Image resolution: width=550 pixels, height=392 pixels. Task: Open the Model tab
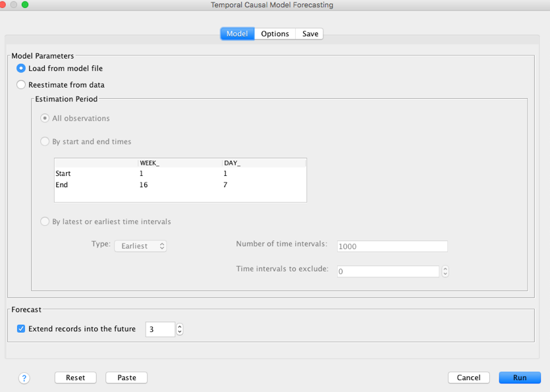[x=237, y=34]
